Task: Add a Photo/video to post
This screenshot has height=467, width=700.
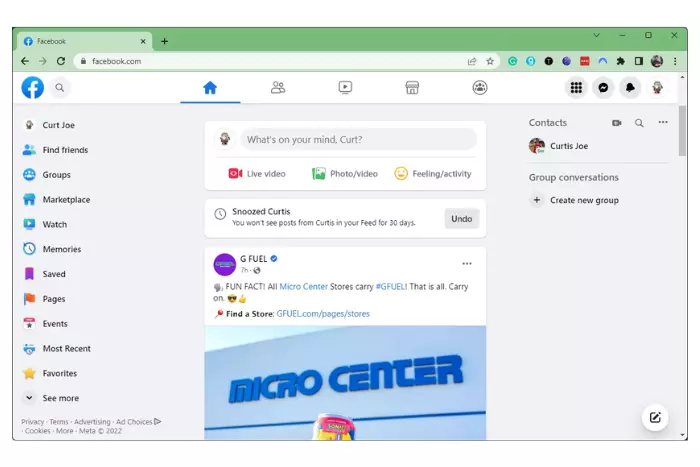Action: tap(345, 174)
